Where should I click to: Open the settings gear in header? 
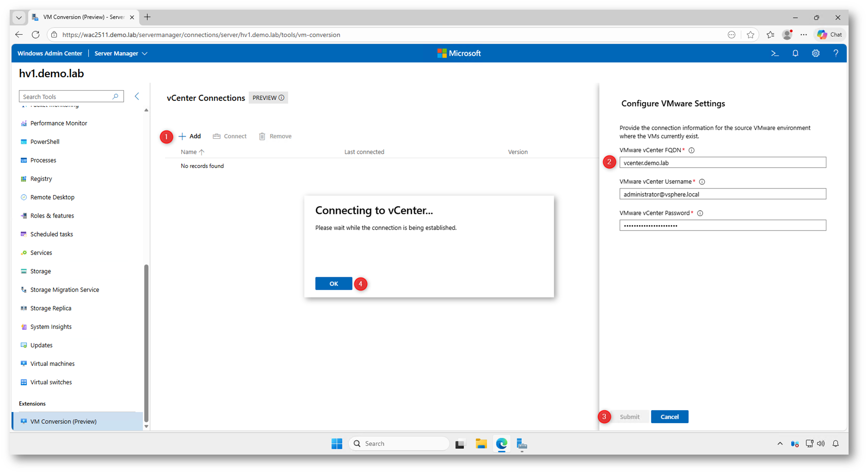[x=815, y=54]
